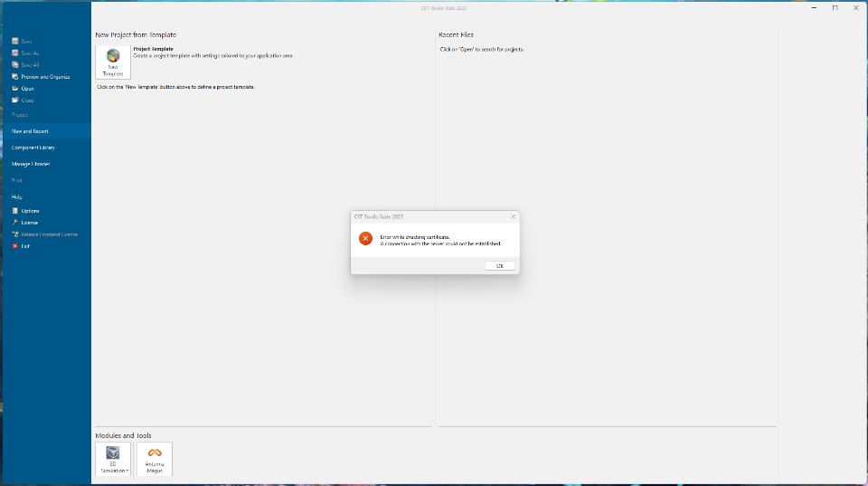The image size is (868, 486).
Task: Maximize the CST Studio Suite window
Action: coord(835,8)
